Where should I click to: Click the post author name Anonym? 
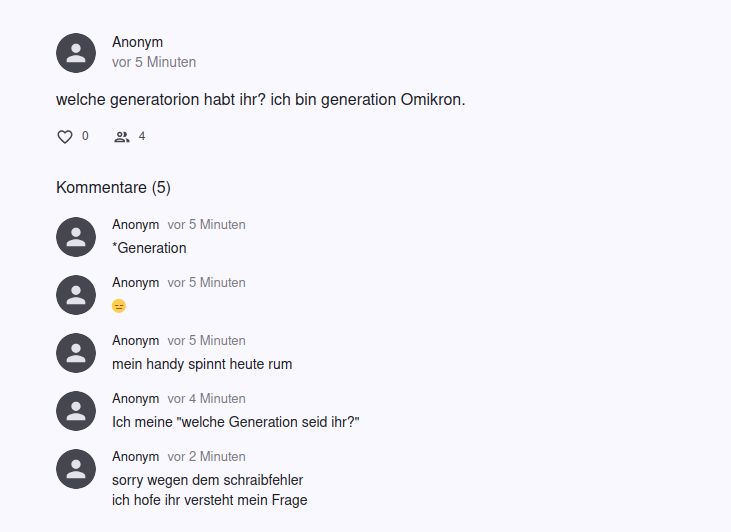137,42
